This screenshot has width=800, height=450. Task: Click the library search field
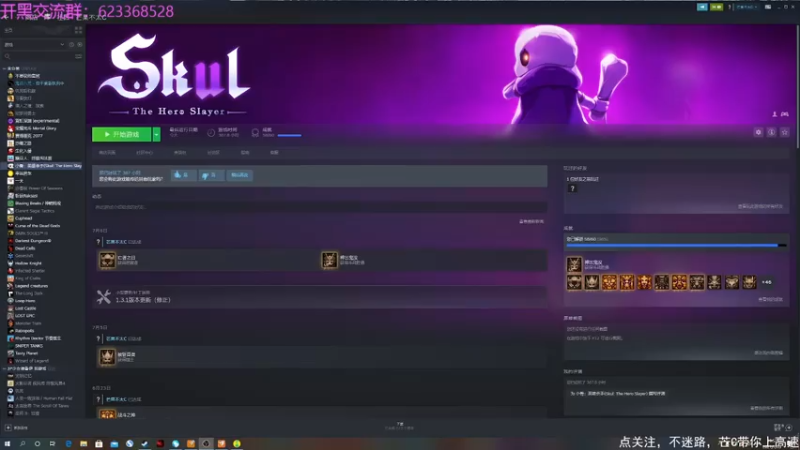pos(39,56)
